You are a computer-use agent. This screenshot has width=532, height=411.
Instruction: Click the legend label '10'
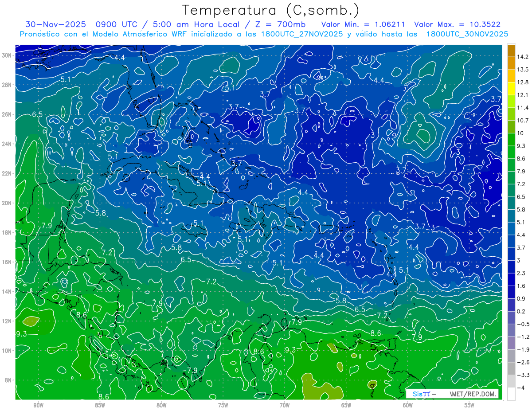pos(520,133)
